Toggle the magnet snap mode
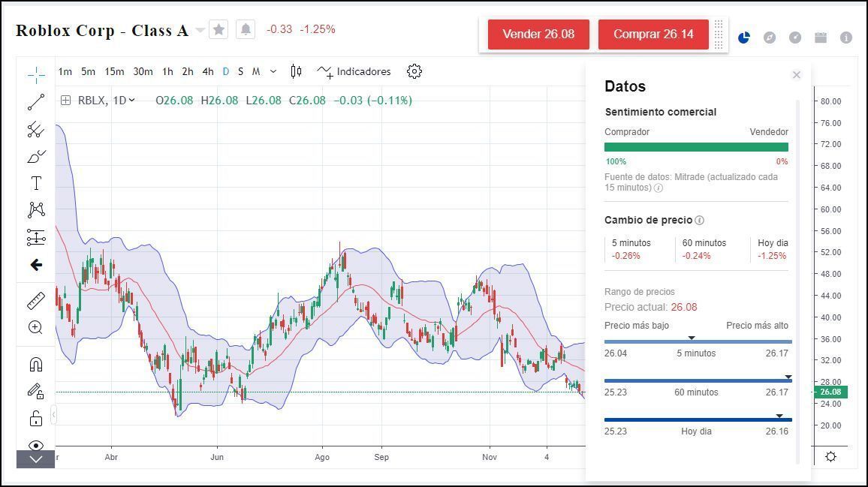The height and width of the screenshot is (487, 868). pyautogui.click(x=36, y=365)
